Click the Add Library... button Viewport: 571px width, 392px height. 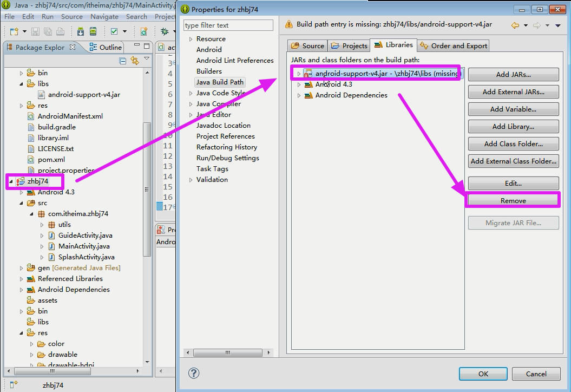pyautogui.click(x=514, y=126)
